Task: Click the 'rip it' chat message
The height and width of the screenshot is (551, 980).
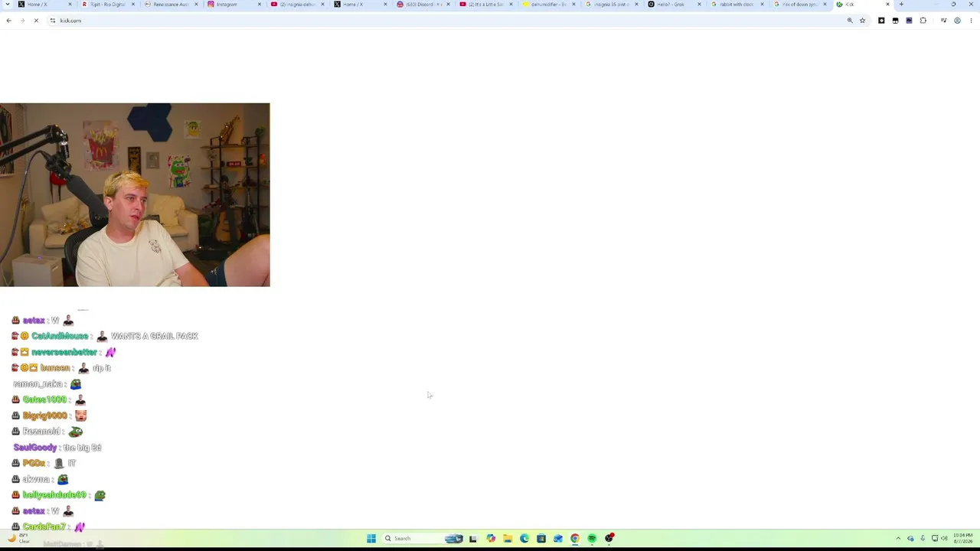Action: pos(102,368)
